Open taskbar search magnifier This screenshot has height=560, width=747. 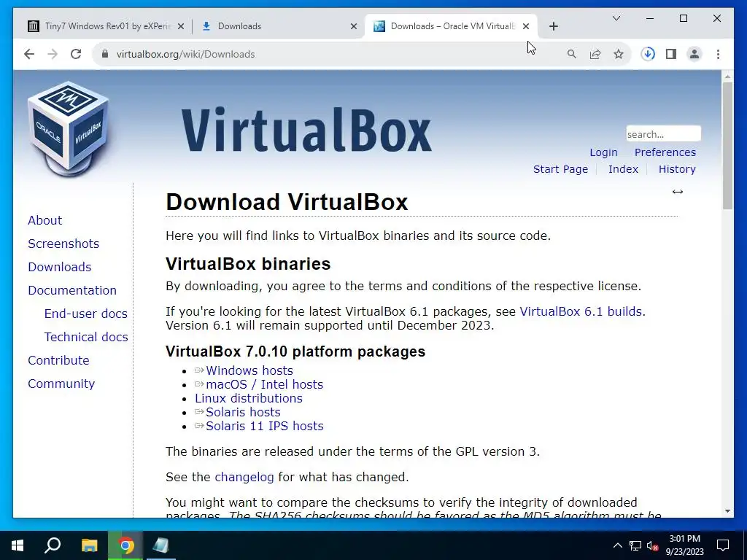pyautogui.click(x=53, y=545)
